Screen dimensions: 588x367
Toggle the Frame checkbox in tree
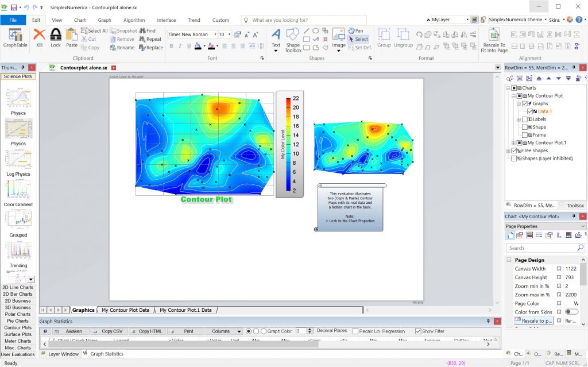point(525,135)
